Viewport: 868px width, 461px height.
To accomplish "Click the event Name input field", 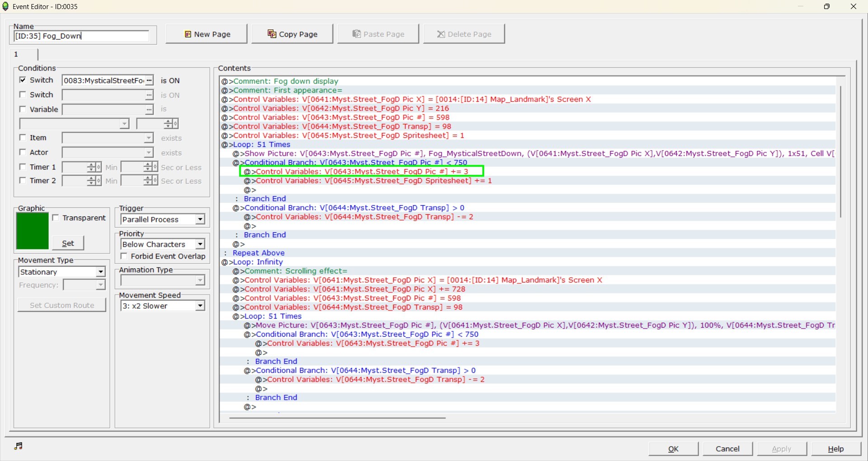I will [x=81, y=36].
